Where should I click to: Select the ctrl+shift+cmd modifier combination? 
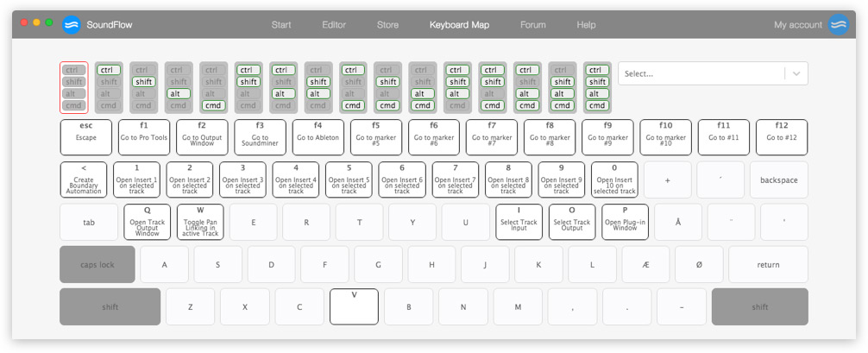[x=492, y=87]
